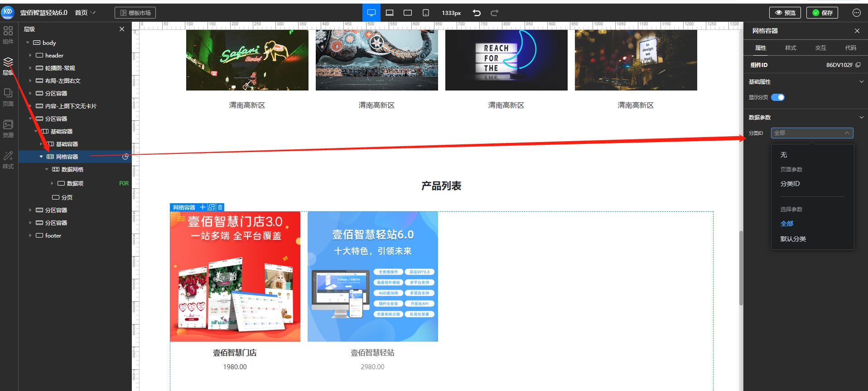Duplicate the 网格容器 on canvas
This screenshot has height=391, width=868.
[212, 207]
